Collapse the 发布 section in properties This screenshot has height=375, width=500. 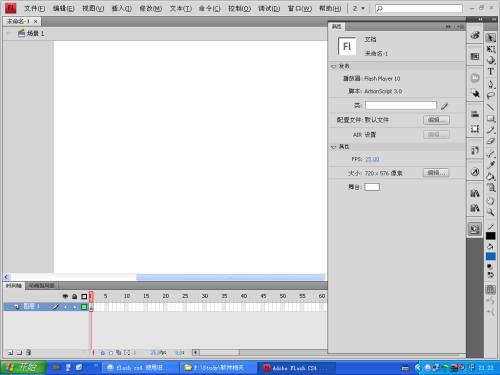(x=334, y=66)
